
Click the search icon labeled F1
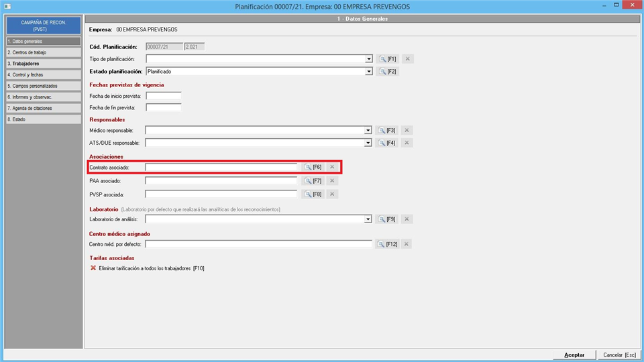click(387, 59)
